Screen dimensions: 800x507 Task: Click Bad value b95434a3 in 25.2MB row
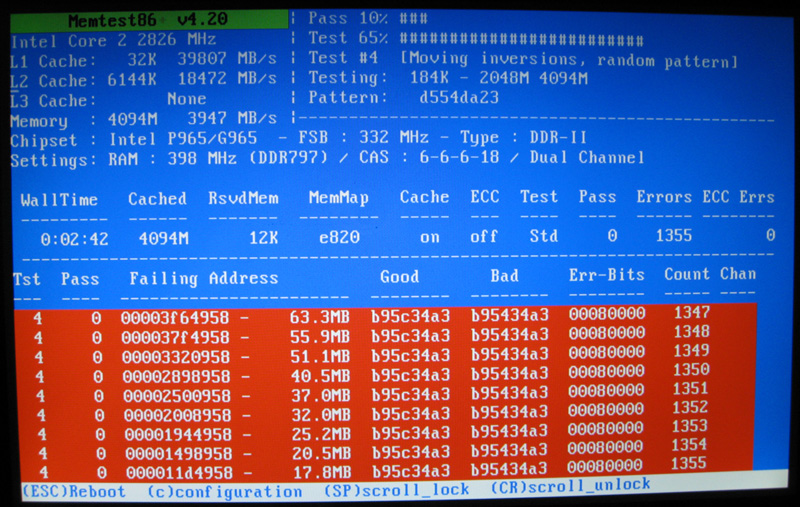(509, 431)
